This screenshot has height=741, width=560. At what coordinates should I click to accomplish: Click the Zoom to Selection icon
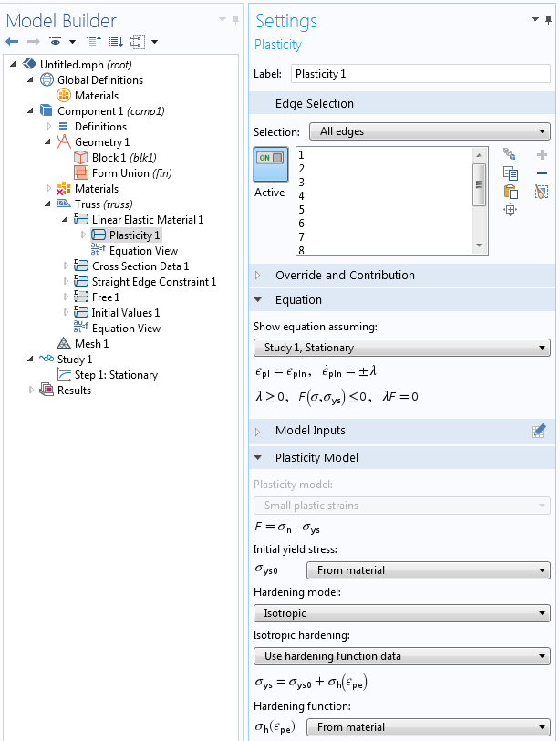tap(511, 209)
